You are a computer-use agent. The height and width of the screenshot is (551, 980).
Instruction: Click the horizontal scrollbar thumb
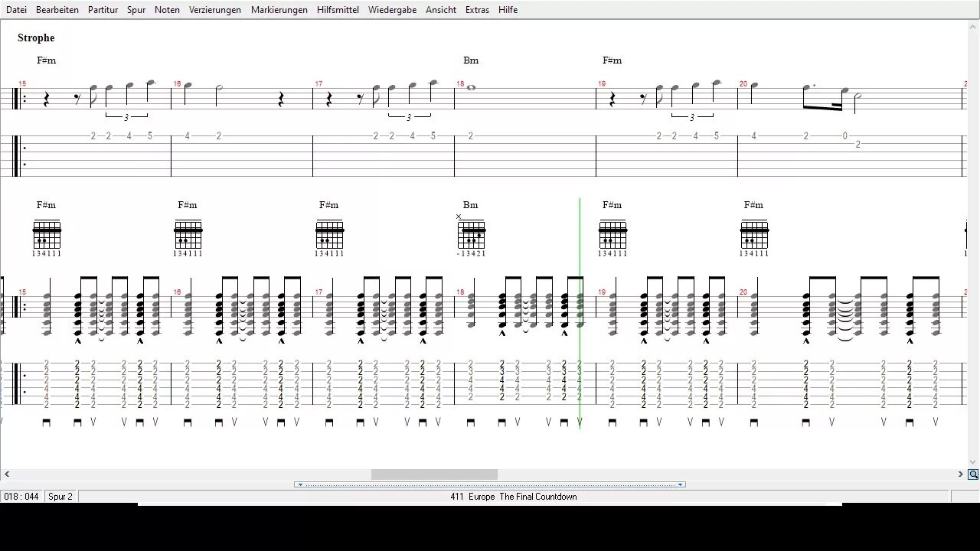pos(434,474)
